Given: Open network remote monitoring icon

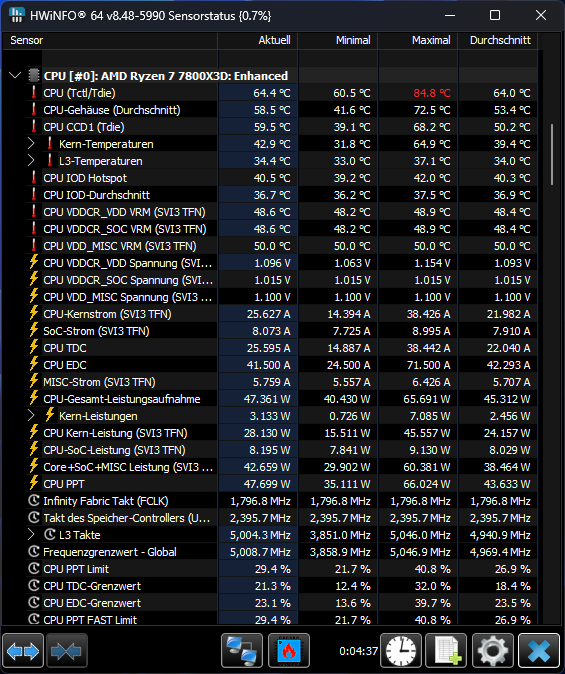Looking at the screenshot, I should point(242,651).
